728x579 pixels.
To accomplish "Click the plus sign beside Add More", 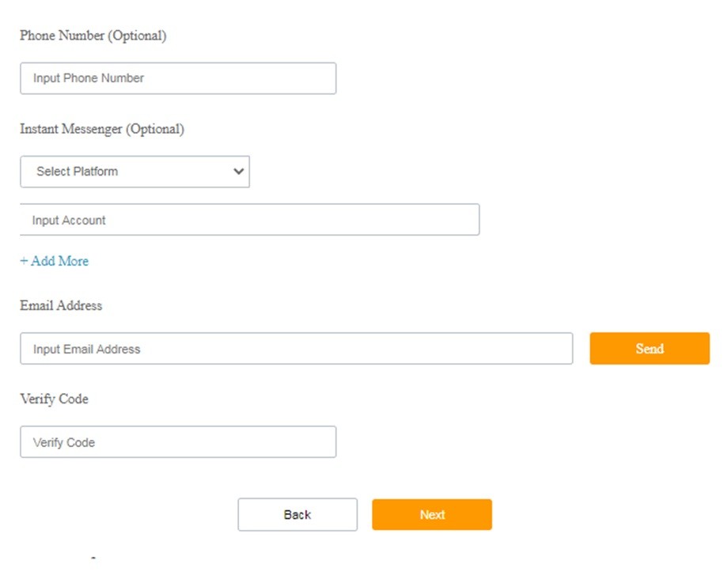I will coord(24,261).
